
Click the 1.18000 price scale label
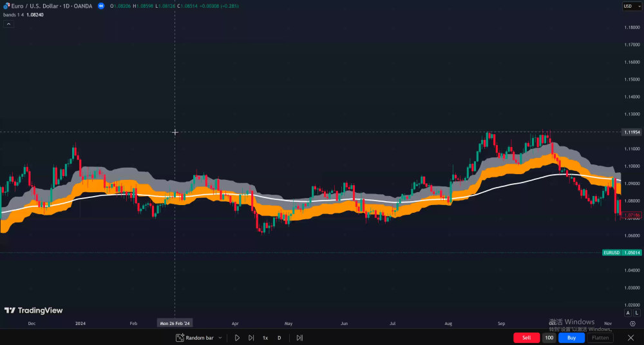632,27
